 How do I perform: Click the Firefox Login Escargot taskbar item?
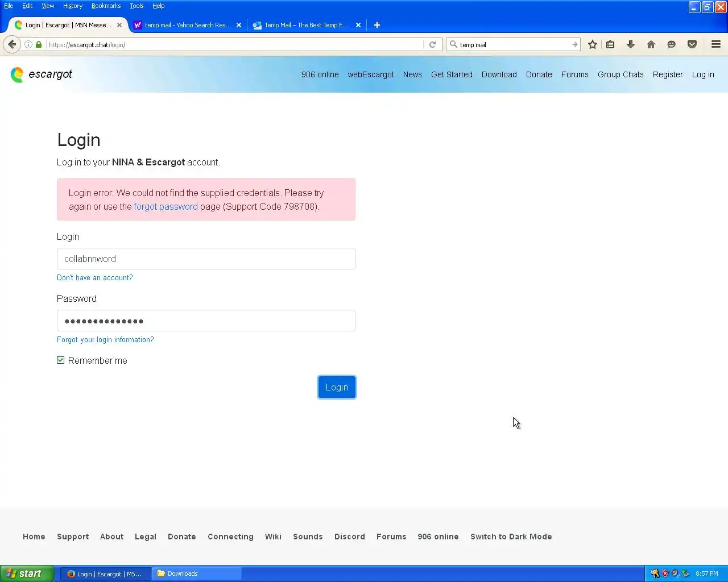(x=106, y=573)
